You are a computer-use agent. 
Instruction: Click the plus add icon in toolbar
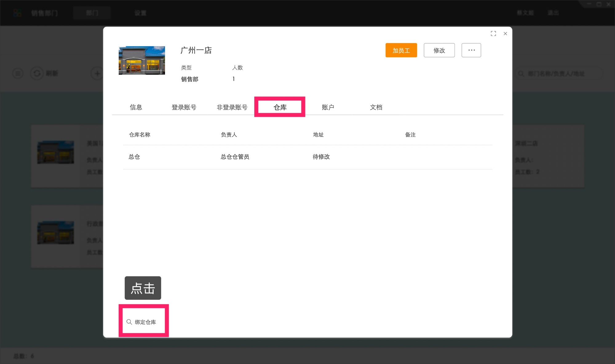[97, 73]
